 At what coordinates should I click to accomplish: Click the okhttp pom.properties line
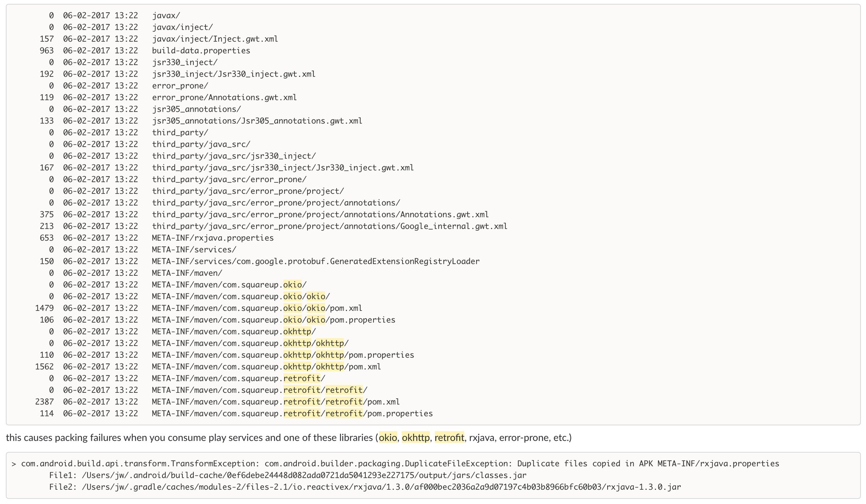click(282, 355)
